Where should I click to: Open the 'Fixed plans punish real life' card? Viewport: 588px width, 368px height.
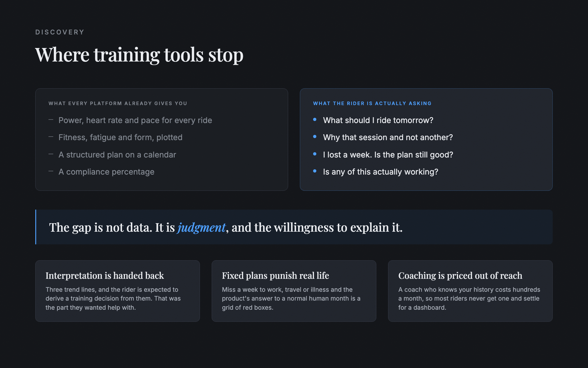[294, 291]
